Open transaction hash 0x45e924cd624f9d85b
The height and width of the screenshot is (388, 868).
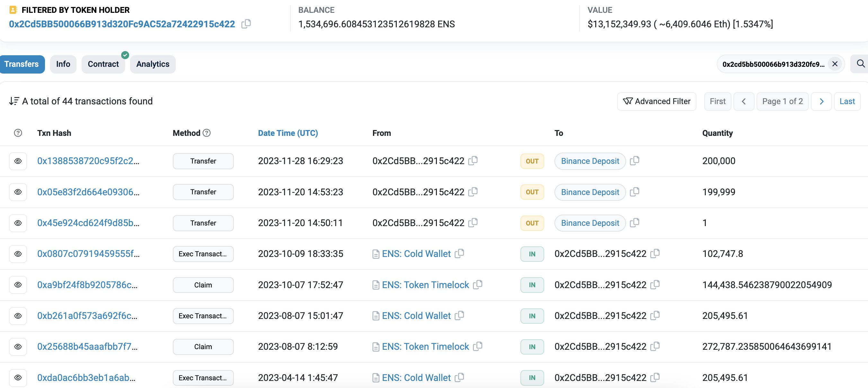point(88,223)
